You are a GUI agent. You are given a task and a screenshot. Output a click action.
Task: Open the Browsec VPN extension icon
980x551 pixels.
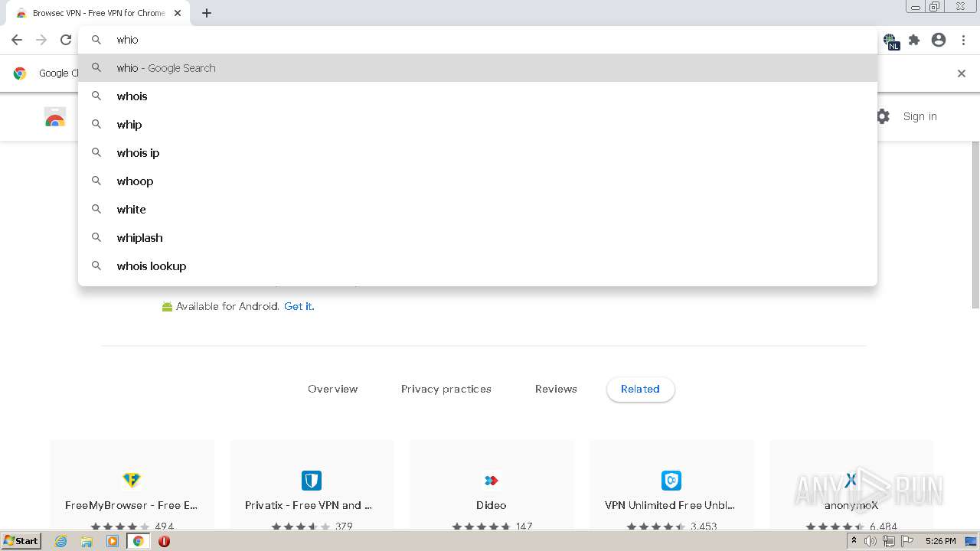890,41
